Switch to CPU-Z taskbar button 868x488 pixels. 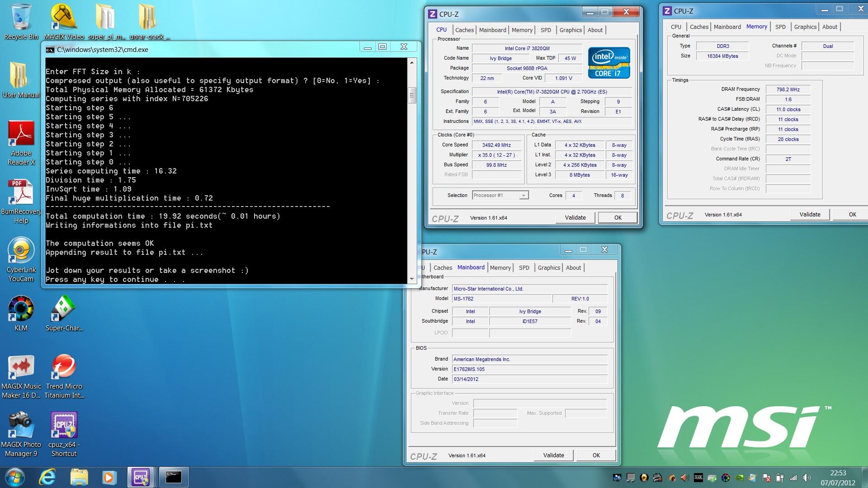141,477
